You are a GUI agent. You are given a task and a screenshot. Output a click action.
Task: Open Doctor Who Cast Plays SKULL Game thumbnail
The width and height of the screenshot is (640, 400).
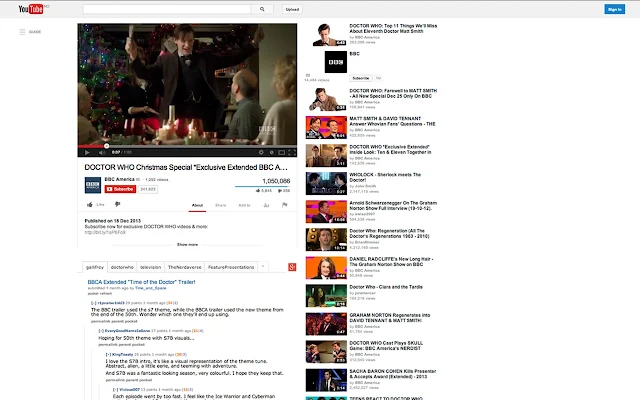tap(326, 352)
